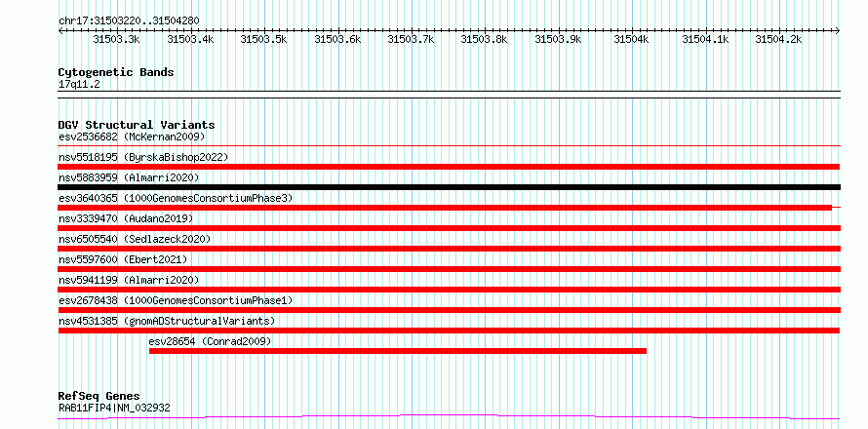Click the nsv3339470 (Audano2019) variant label

coord(126,218)
